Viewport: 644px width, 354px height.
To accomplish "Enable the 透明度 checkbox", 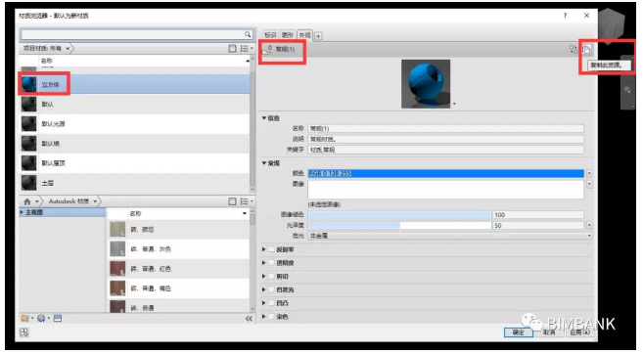I will click(271, 262).
